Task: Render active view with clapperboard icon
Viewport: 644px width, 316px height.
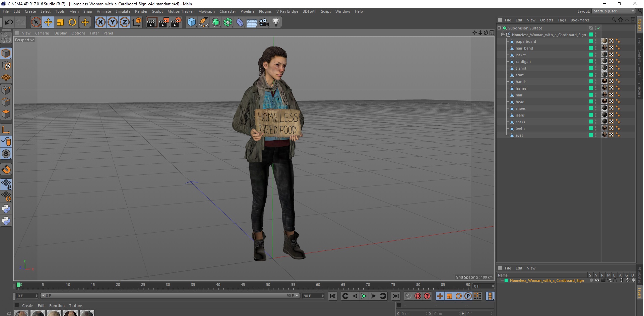Action: 151,22
